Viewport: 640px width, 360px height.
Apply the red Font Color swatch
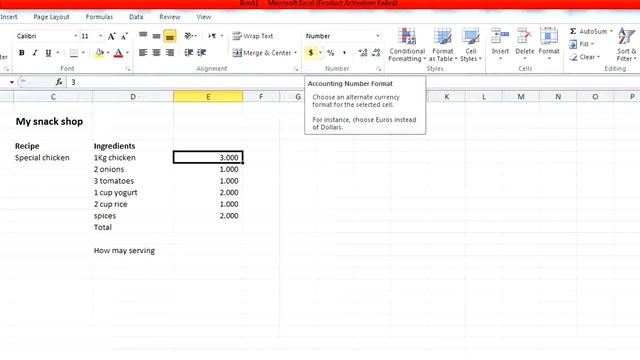(118, 53)
